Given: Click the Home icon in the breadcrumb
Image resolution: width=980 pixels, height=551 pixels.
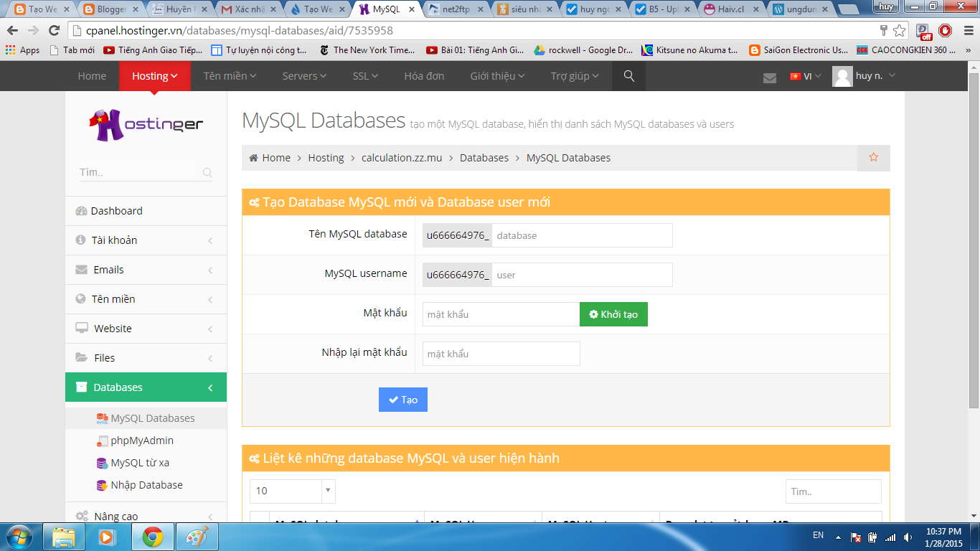Looking at the screenshot, I should click(253, 158).
